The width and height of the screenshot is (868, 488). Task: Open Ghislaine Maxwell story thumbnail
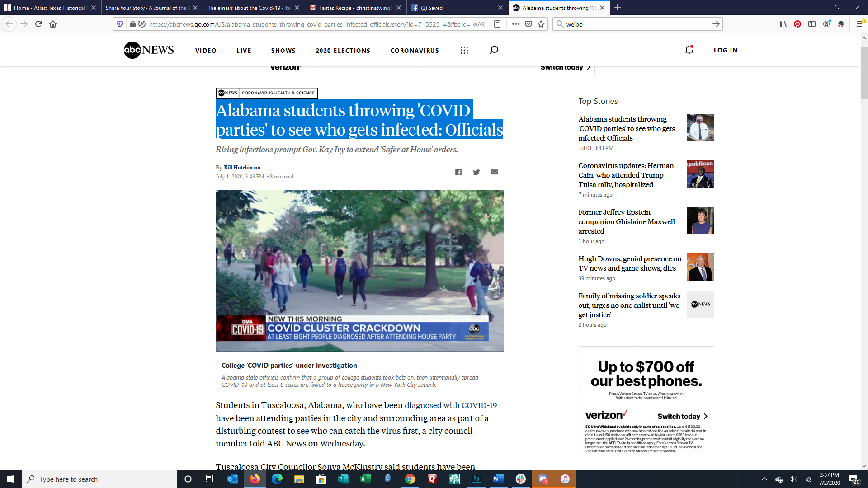point(700,221)
